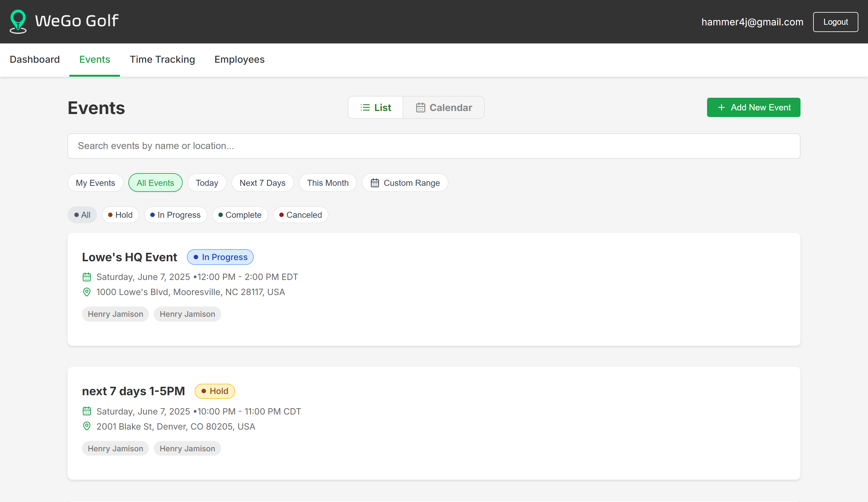This screenshot has height=502, width=868.
Task: Click second Henry Jamison chip on Lowe's HQ Event
Action: (187, 314)
